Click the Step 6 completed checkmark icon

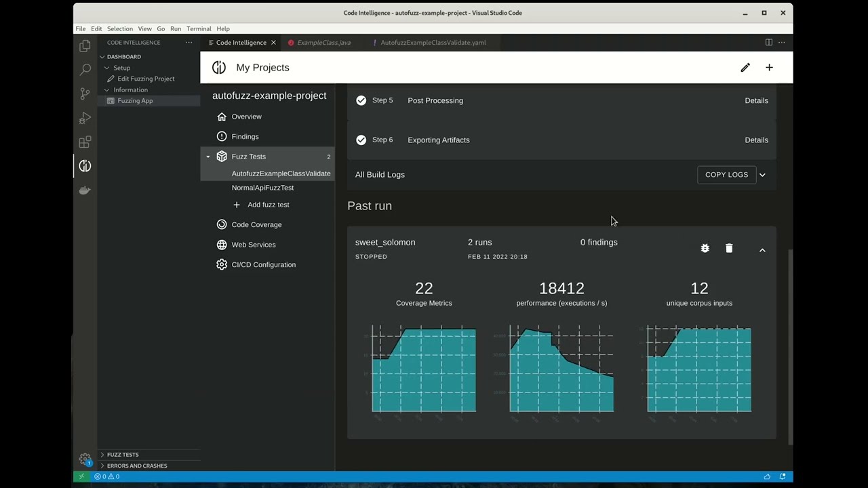(x=361, y=140)
